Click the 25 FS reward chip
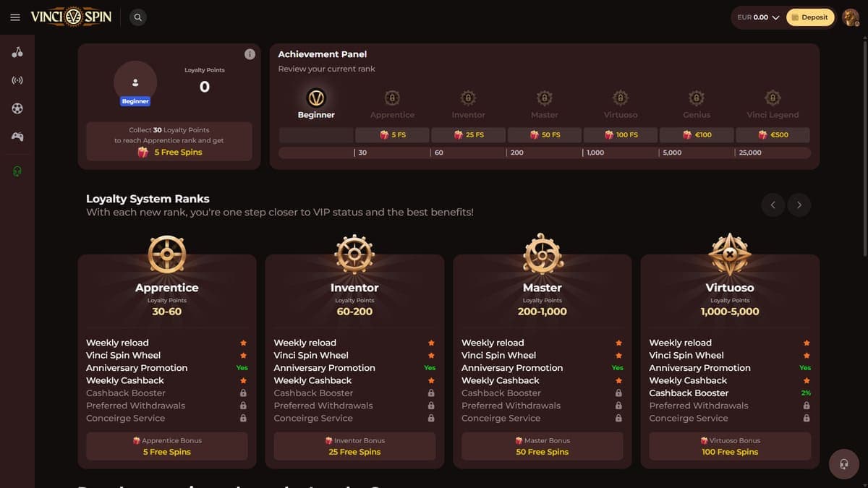This screenshot has height=488, width=868. click(469, 135)
